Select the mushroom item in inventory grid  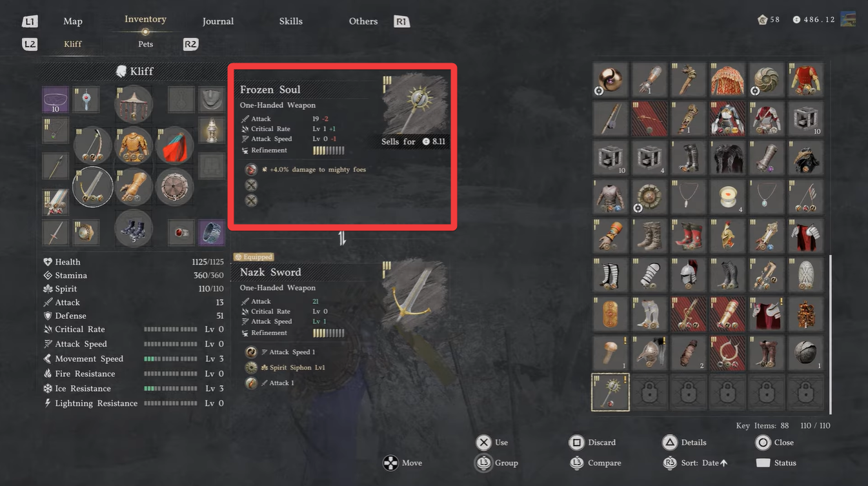tap(611, 353)
